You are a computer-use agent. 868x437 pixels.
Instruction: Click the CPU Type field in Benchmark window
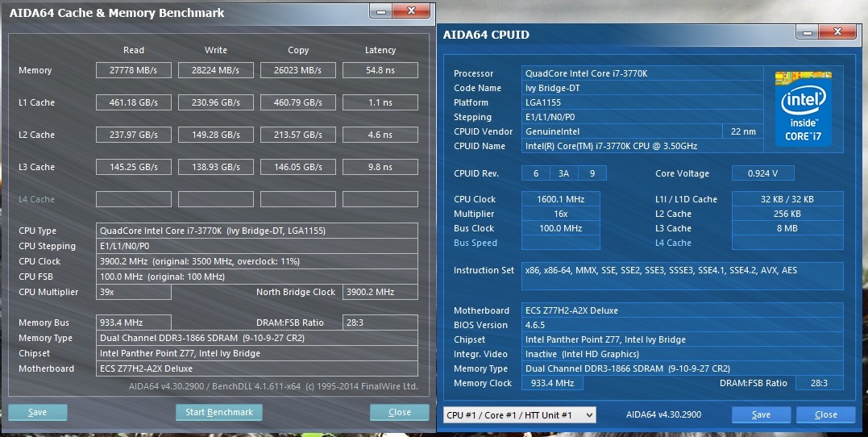tap(257, 231)
